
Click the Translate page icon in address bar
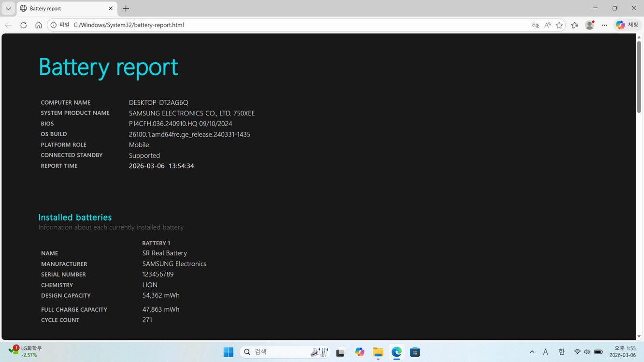(x=535, y=25)
